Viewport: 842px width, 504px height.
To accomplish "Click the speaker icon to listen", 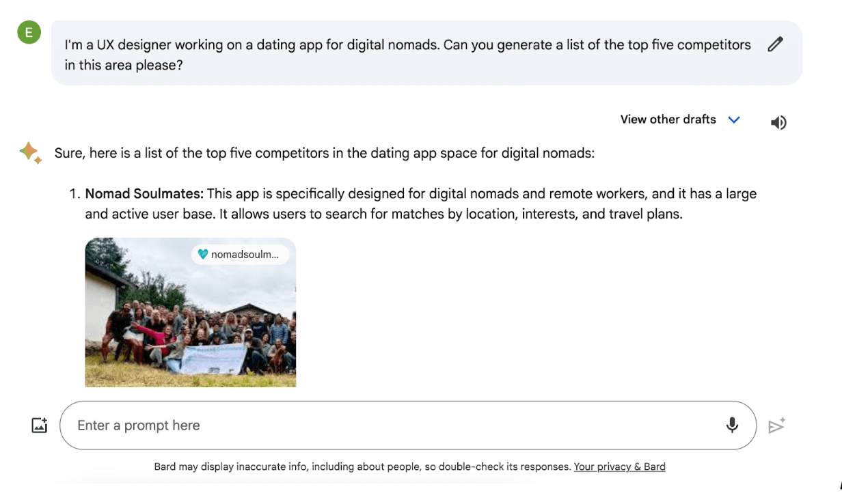I will [x=778, y=123].
